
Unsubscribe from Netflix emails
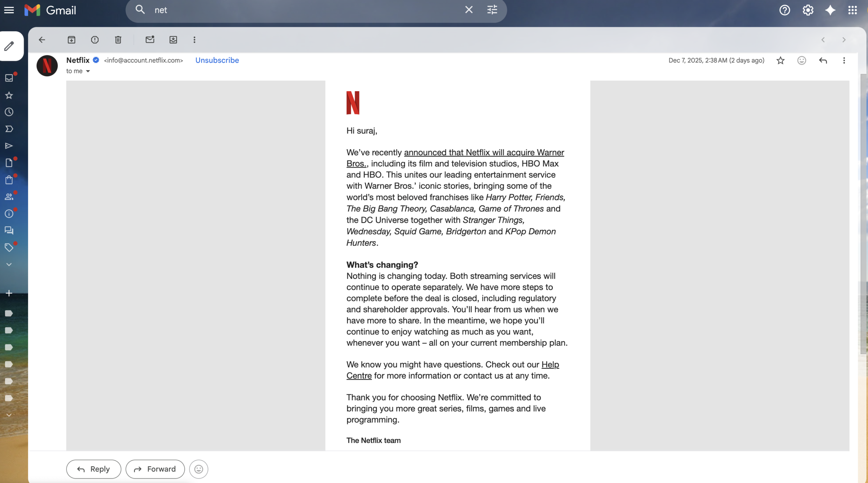(217, 60)
